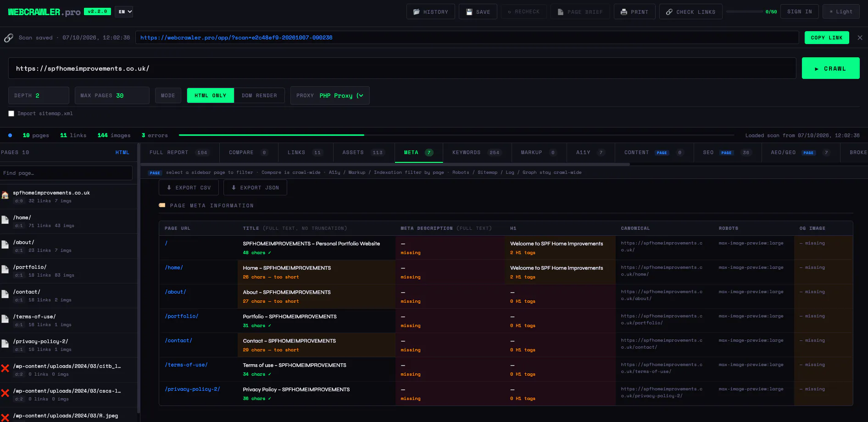Open /contact/ link in meta table
This screenshot has height=422, width=868.
(x=178, y=340)
